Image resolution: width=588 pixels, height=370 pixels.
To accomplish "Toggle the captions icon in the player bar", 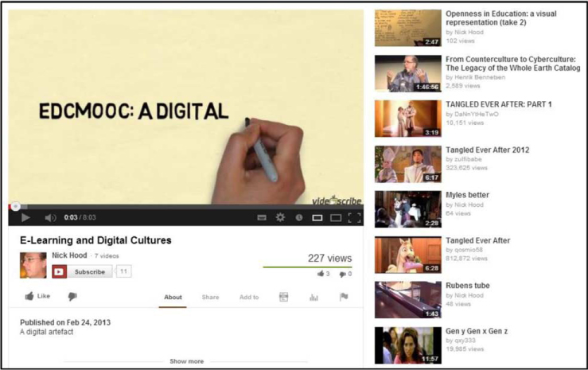I will [262, 217].
